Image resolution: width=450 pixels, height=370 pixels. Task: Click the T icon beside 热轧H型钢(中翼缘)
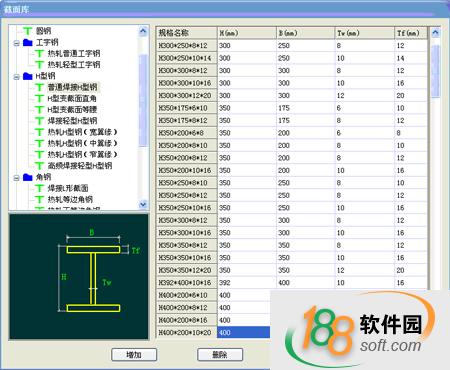(x=39, y=143)
